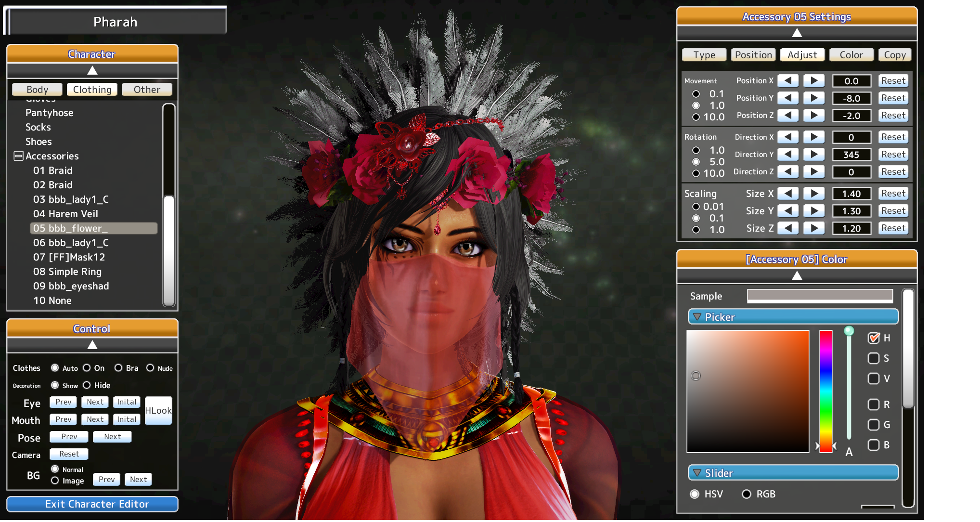Collapse the Accessory 05 Color panel
Screen dimensions: 980x522
click(x=797, y=275)
